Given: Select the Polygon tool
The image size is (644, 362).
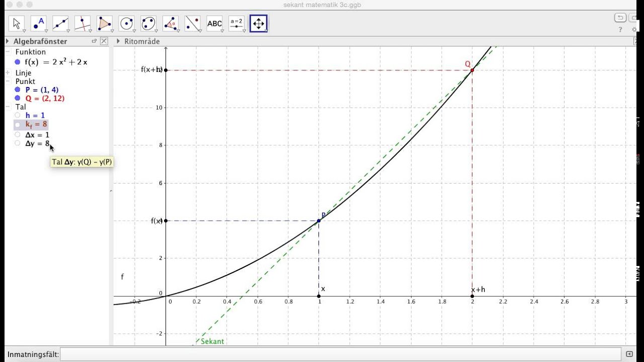Looking at the screenshot, I should click(x=105, y=24).
